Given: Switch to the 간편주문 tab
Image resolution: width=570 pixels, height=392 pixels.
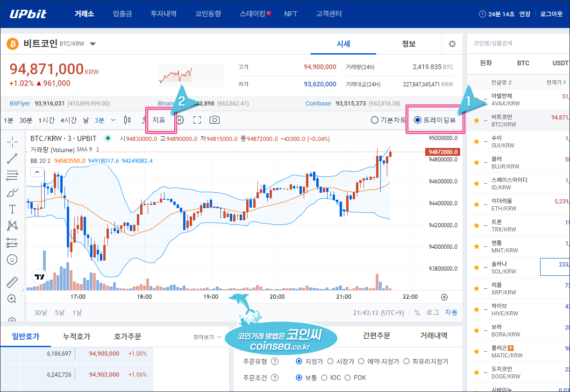Looking at the screenshot, I should pos(377,336).
